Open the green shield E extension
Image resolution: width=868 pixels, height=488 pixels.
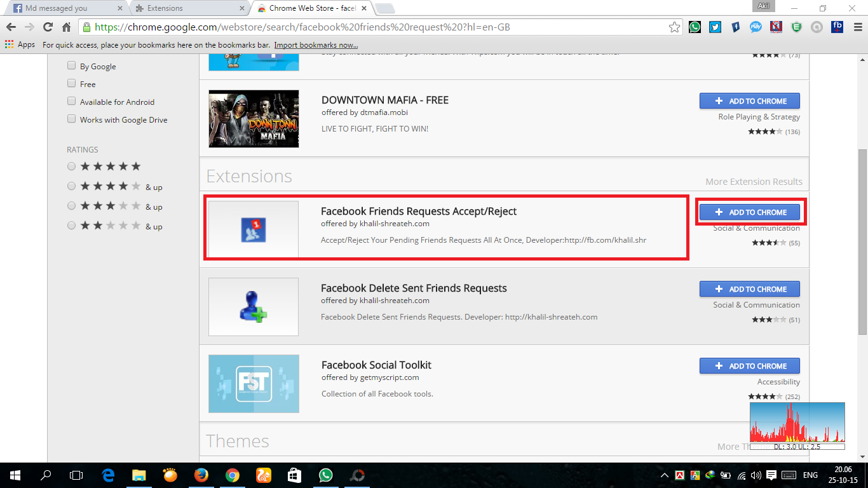[x=796, y=27]
